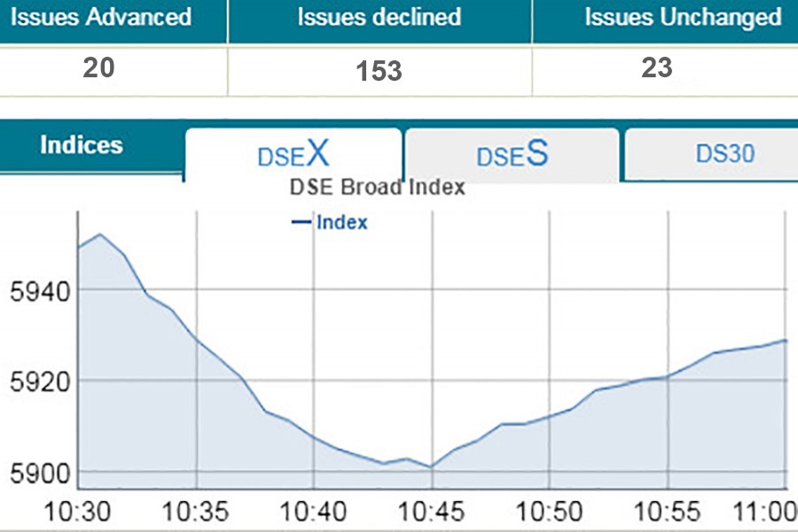Image resolution: width=798 pixels, height=532 pixels.
Task: Open the DSES index tab
Action: 512,154
